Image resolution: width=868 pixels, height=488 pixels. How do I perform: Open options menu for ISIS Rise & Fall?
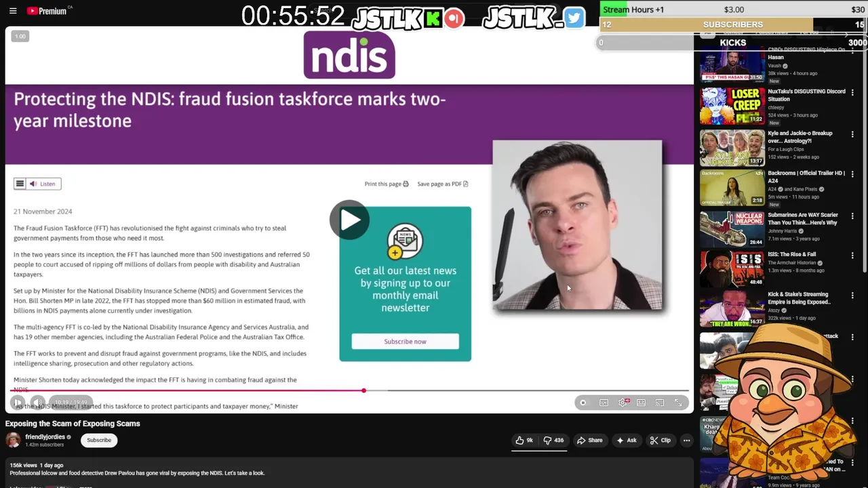[852, 256]
